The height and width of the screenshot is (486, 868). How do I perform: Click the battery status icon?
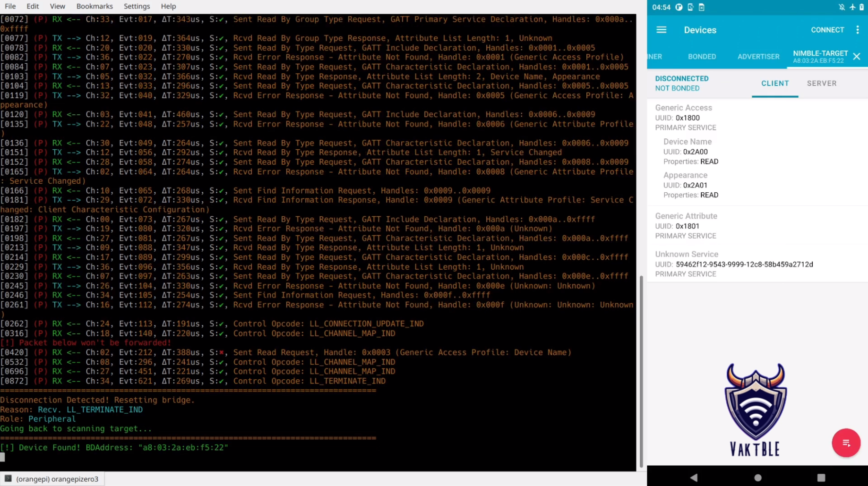pos(861,7)
